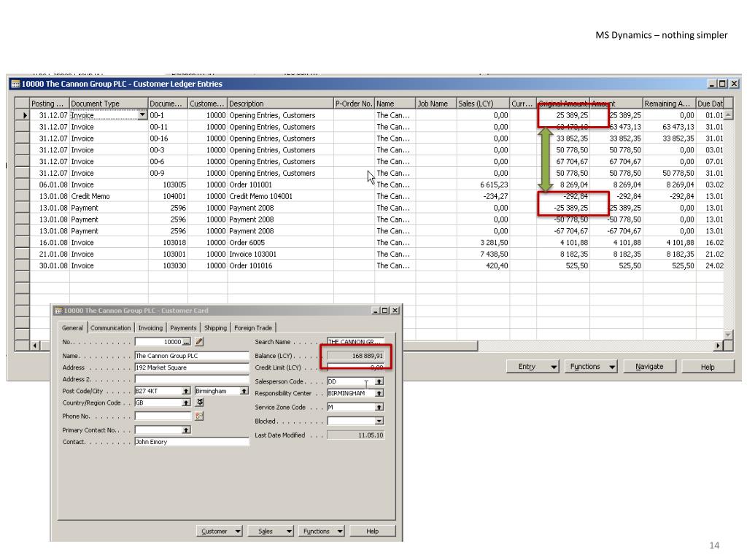Click the Balance (LCY) value 168 889,91
This screenshot has height=560, width=747.
point(355,356)
